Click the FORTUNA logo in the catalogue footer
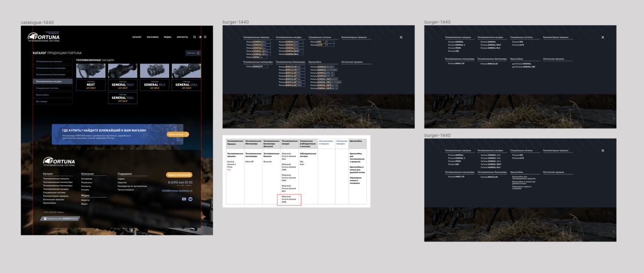Image resolution: width=644 pixels, height=273 pixels. coord(59,161)
